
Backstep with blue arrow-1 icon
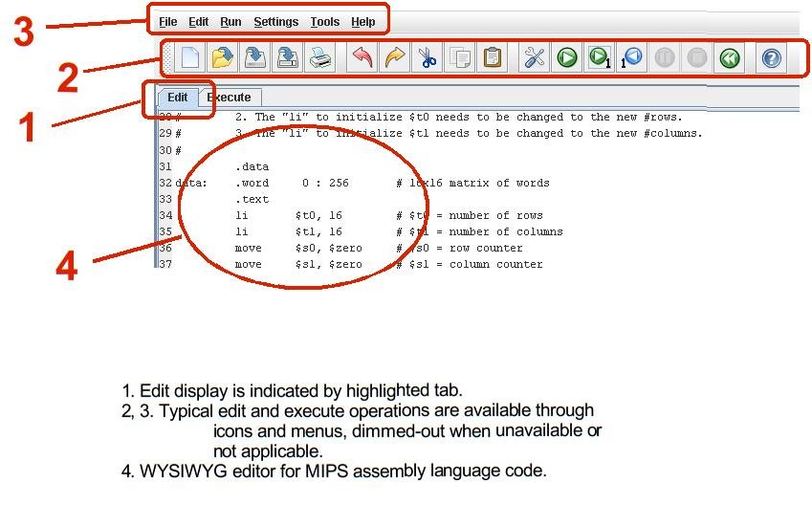pos(632,57)
